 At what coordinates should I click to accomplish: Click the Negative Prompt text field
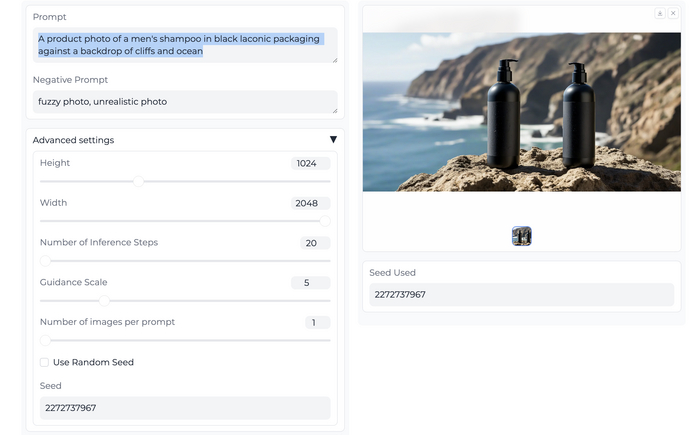click(x=185, y=102)
